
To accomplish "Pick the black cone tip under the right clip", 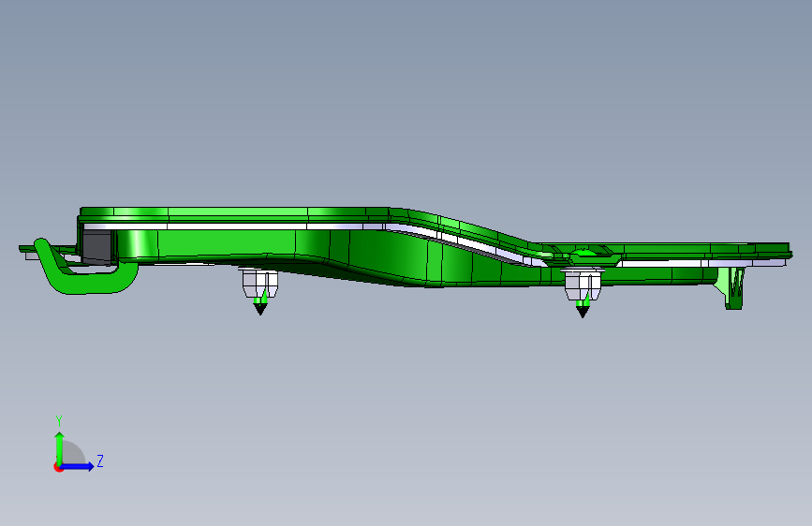I will click(x=583, y=312).
